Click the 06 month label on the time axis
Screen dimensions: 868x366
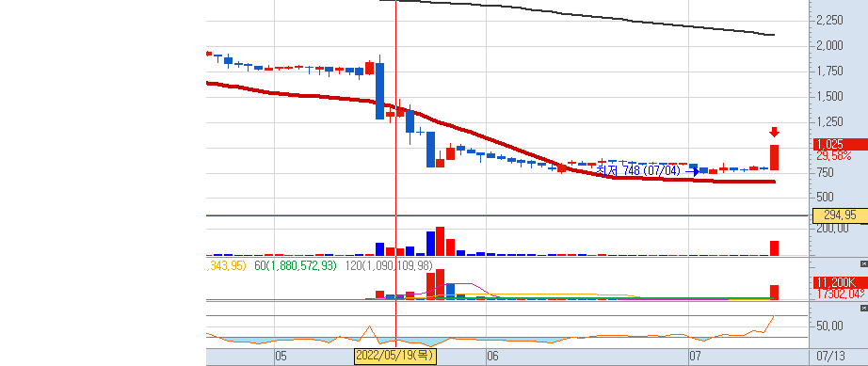[x=492, y=356]
